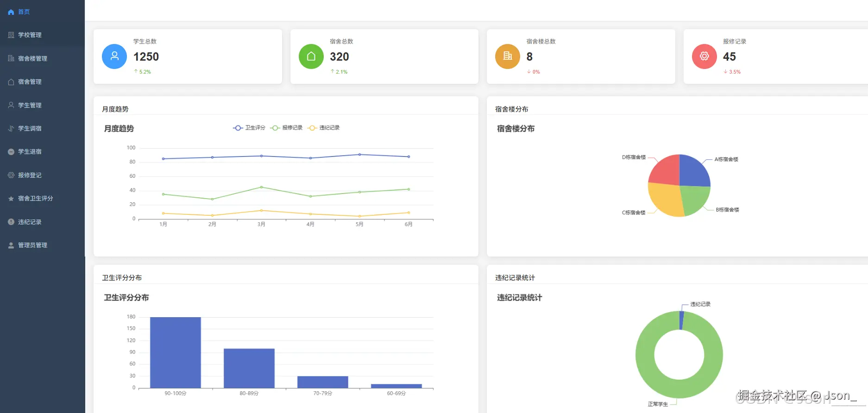Toggle the 卫生评分 legend series

249,128
